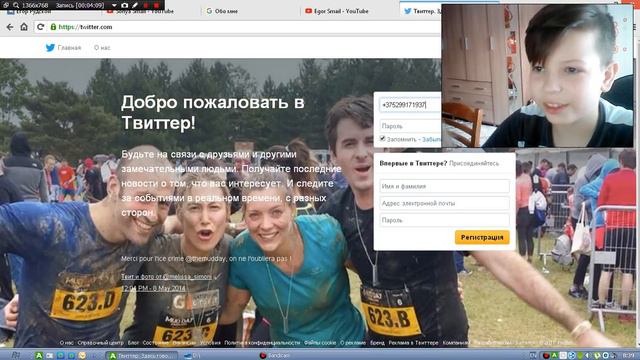Open the Bandicam recording dropdown arrow
Image resolution: width=640 pixels, height=360 pixels.
(x=114, y=5)
